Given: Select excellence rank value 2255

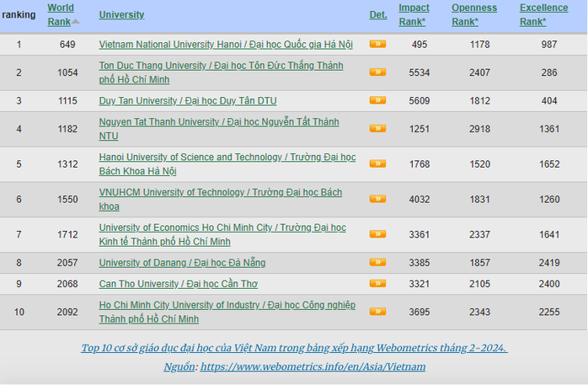Looking at the screenshot, I should coord(549,312).
